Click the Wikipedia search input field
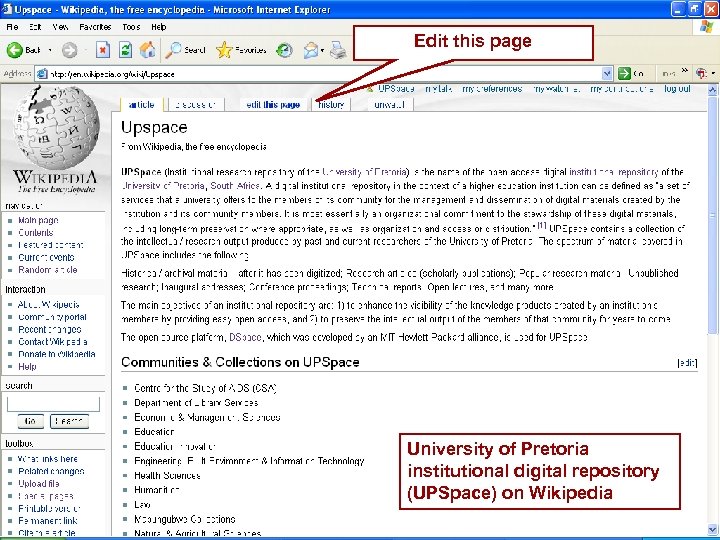720x540 pixels. click(x=53, y=404)
